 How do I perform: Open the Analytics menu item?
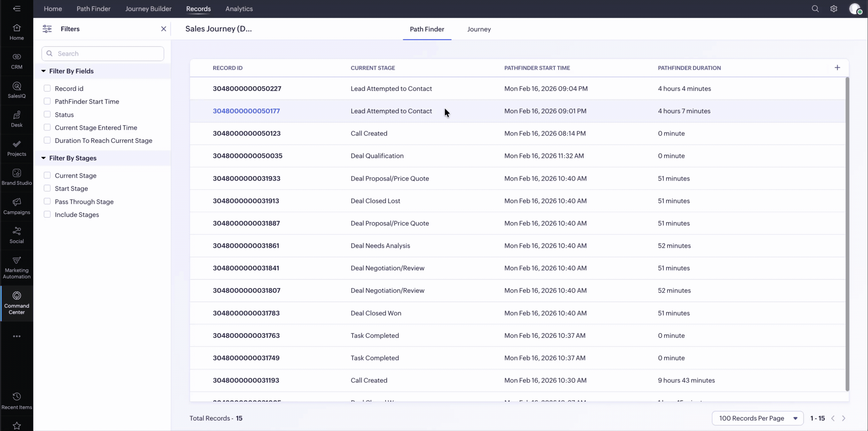point(239,9)
